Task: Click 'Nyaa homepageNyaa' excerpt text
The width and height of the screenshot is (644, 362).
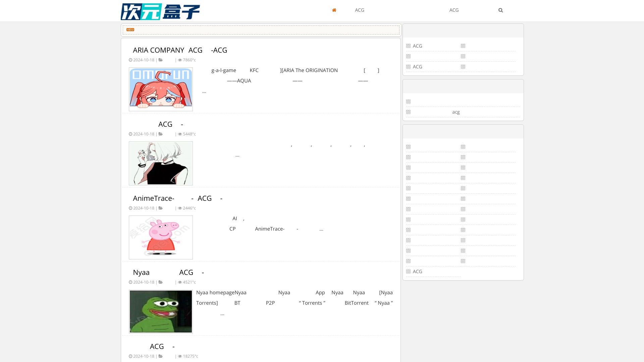Action: [221, 293]
